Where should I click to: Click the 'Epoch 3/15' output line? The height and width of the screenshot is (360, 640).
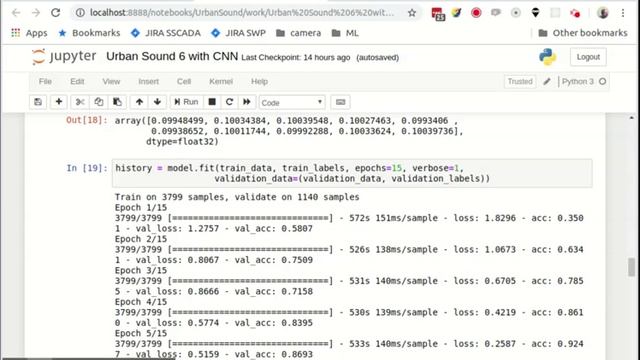pyautogui.click(x=141, y=270)
